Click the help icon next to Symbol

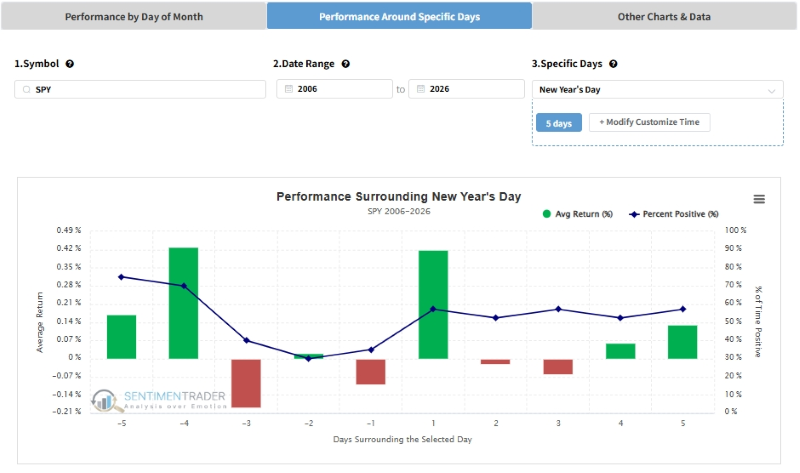pyautogui.click(x=70, y=64)
